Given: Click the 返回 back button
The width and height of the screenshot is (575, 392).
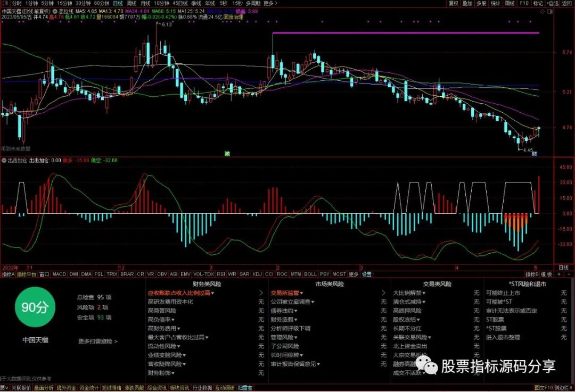Looking at the screenshot, I should (x=567, y=3).
